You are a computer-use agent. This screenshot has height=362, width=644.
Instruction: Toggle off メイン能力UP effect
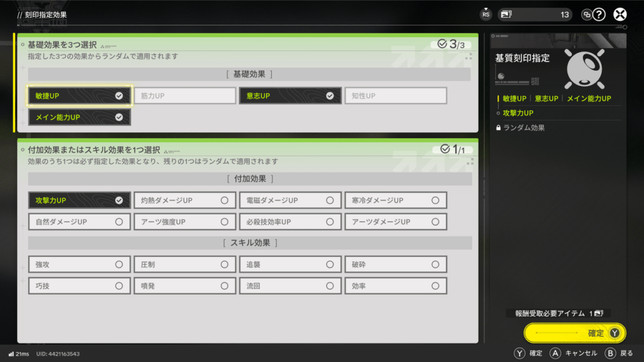tap(79, 117)
